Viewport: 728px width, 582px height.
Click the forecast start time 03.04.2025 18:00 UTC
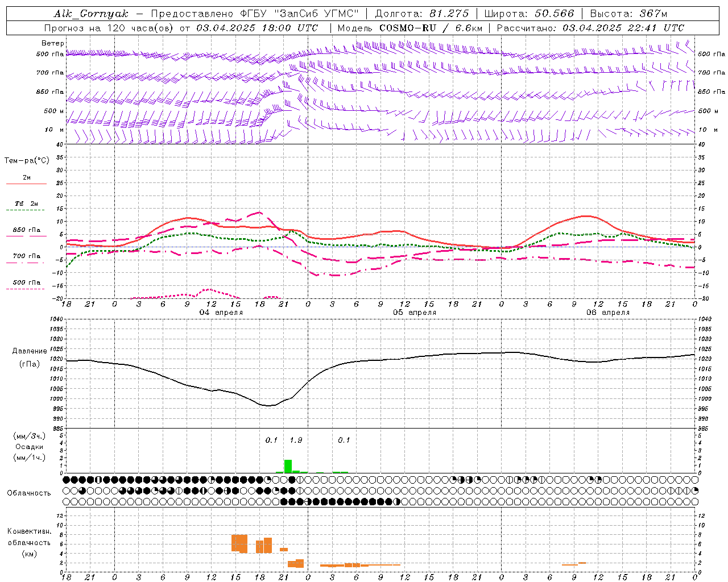[x=257, y=28]
